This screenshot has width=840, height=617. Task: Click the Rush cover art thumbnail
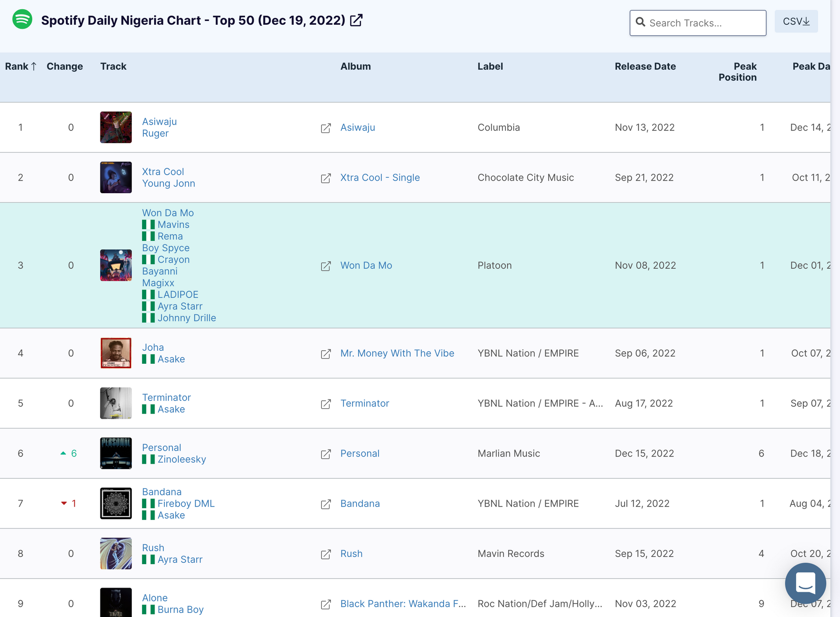coord(116,554)
